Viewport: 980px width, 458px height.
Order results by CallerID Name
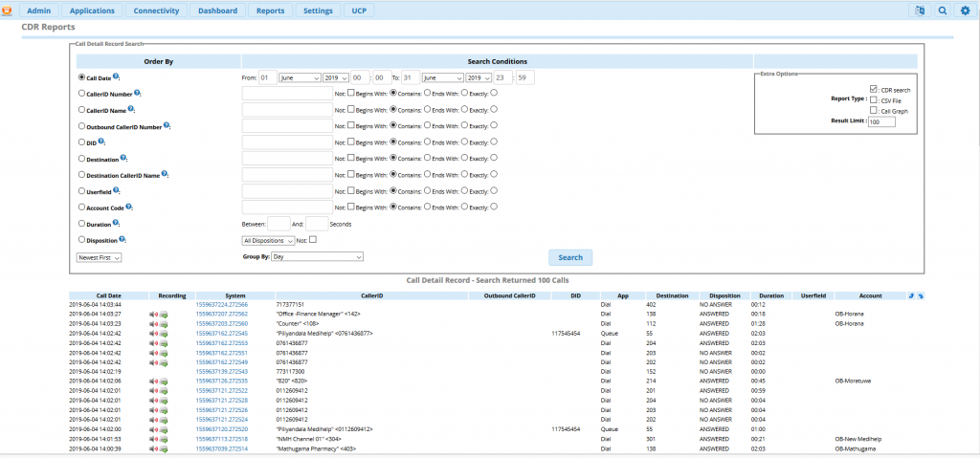point(81,110)
